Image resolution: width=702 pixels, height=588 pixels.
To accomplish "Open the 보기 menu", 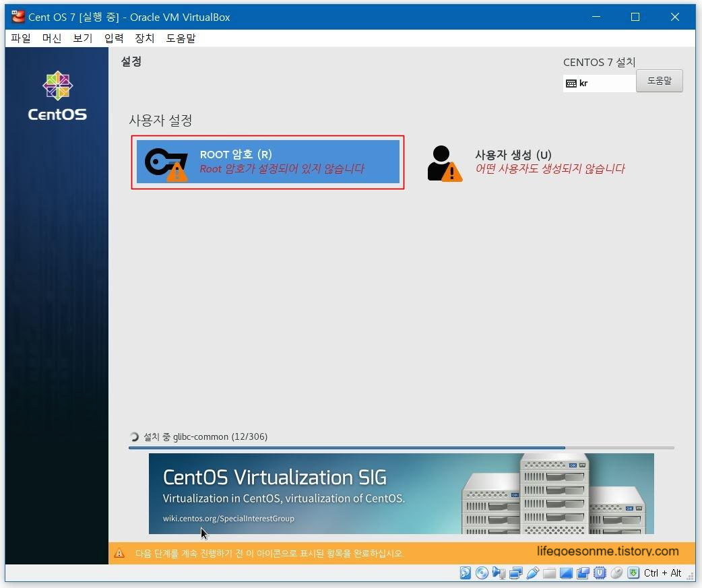I will tap(82, 38).
